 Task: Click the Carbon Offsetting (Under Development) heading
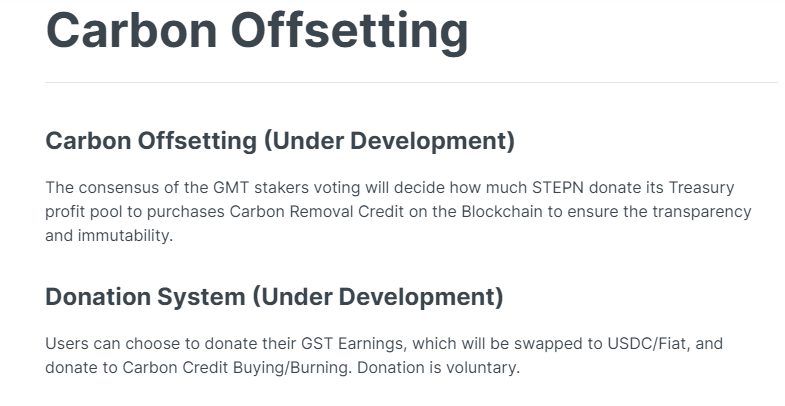[280, 141]
